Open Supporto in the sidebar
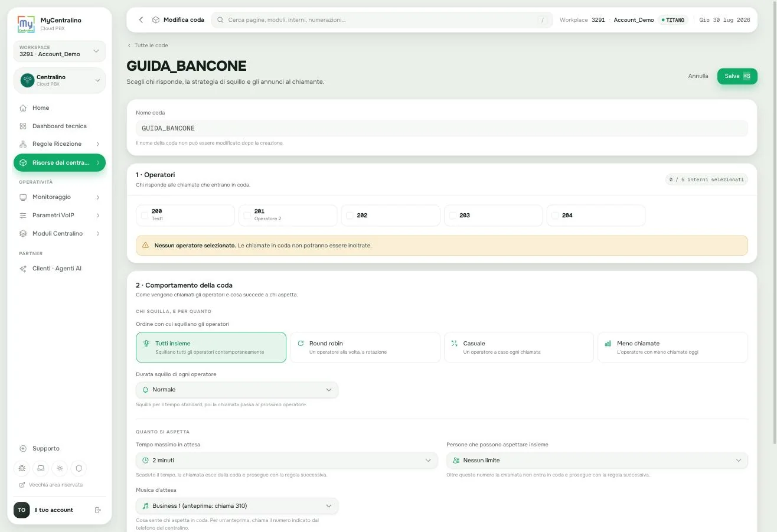 60,449
